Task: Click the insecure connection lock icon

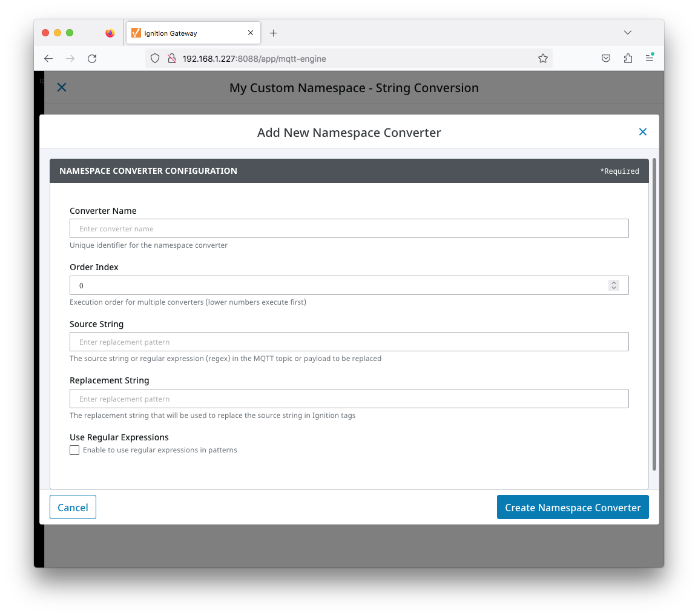Action: pos(172,58)
